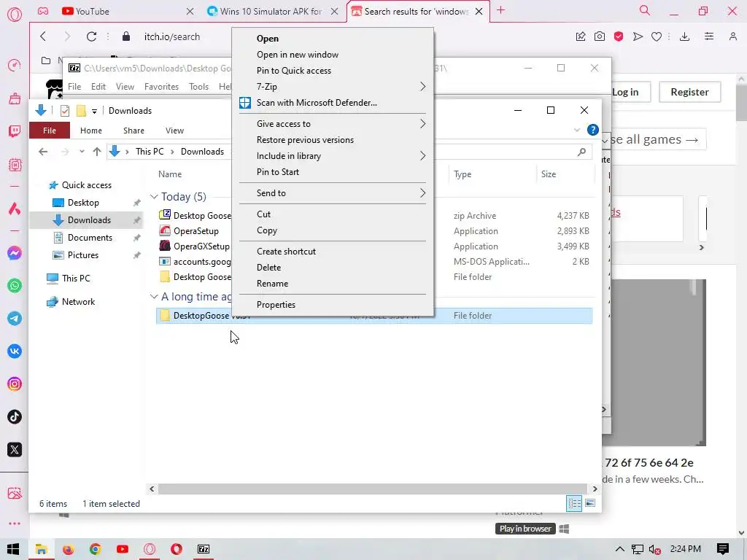Open 7-Zip from the taskbar
The width and height of the screenshot is (747, 560).
(204, 549)
